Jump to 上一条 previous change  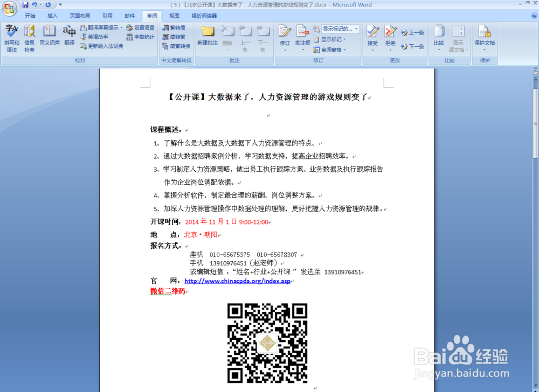[x=412, y=33]
